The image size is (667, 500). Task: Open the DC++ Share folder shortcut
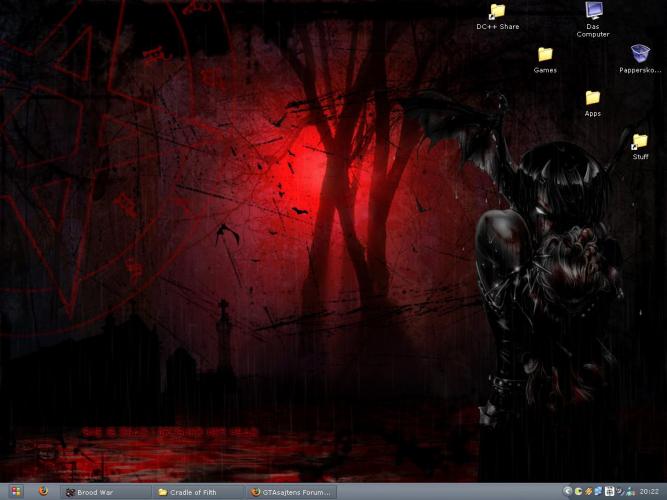pyautogui.click(x=497, y=11)
